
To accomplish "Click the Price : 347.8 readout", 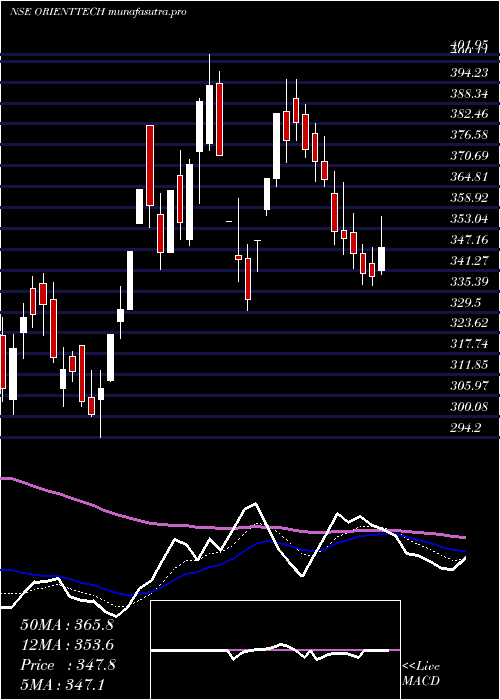I will [68, 665].
